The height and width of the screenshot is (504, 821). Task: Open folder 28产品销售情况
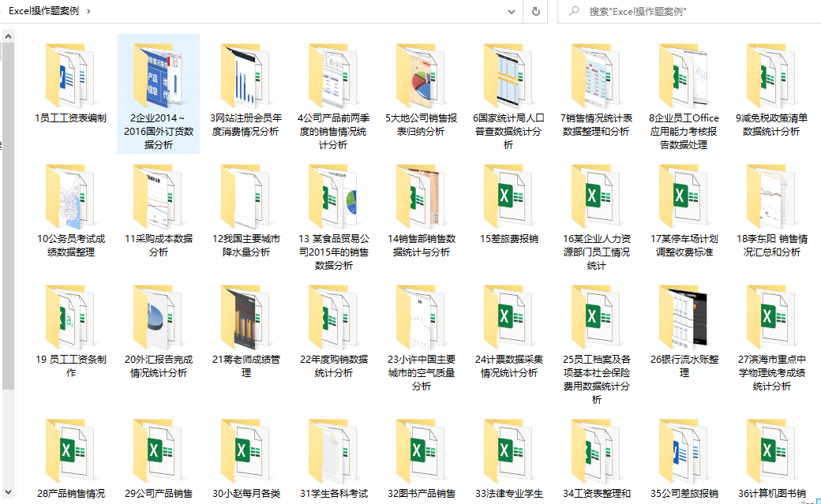tap(71, 458)
